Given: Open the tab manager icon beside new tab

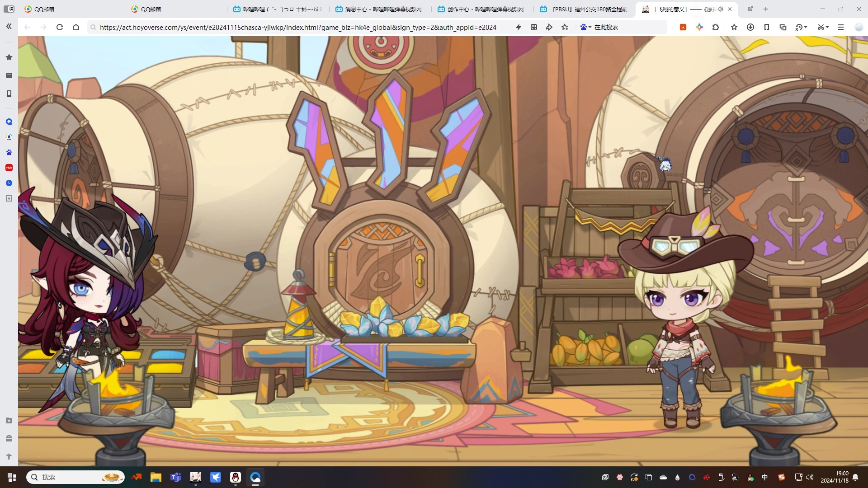Looking at the screenshot, I should (750, 9).
